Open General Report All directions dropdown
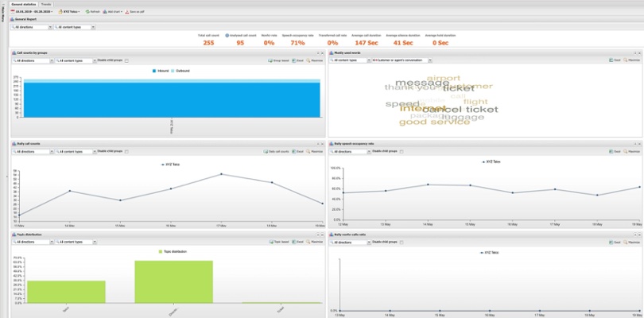This screenshot has width=644, height=318. coord(32,27)
